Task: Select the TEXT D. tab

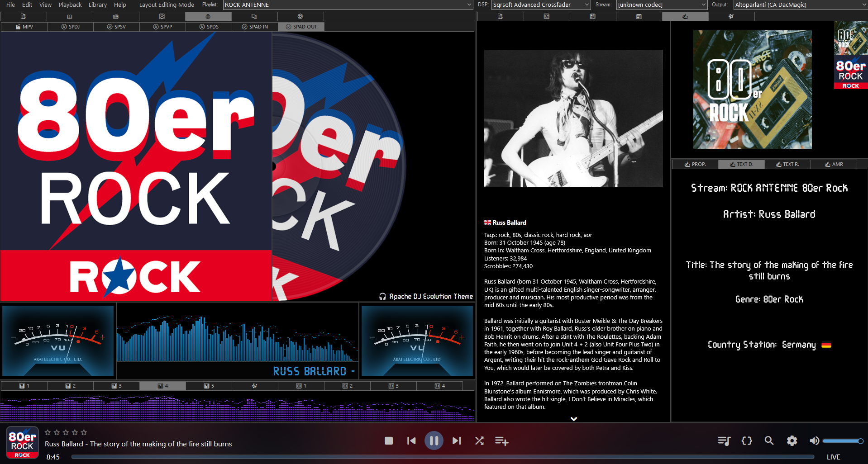Action: [x=741, y=164]
